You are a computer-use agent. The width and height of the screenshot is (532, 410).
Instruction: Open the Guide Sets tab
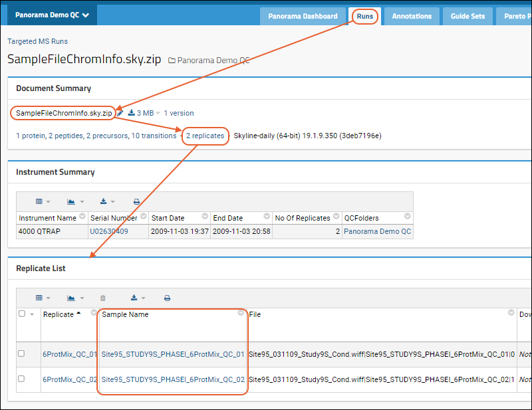click(x=467, y=16)
